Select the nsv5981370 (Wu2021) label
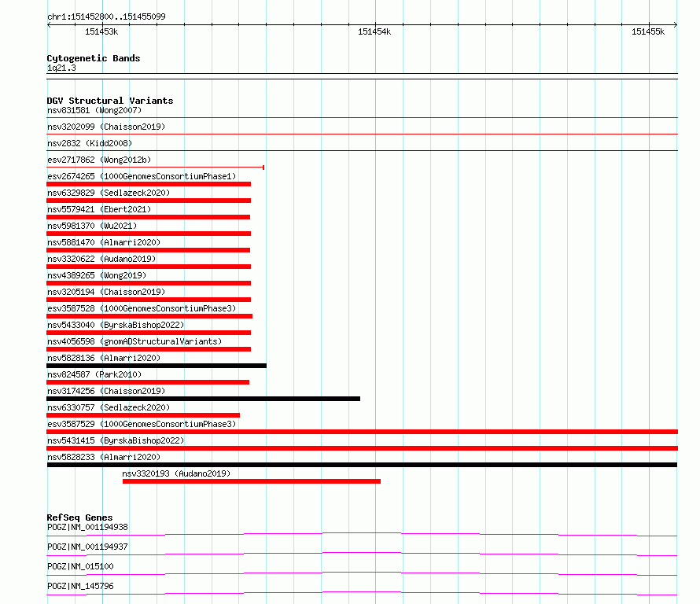700x604 pixels. pos(92,226)
